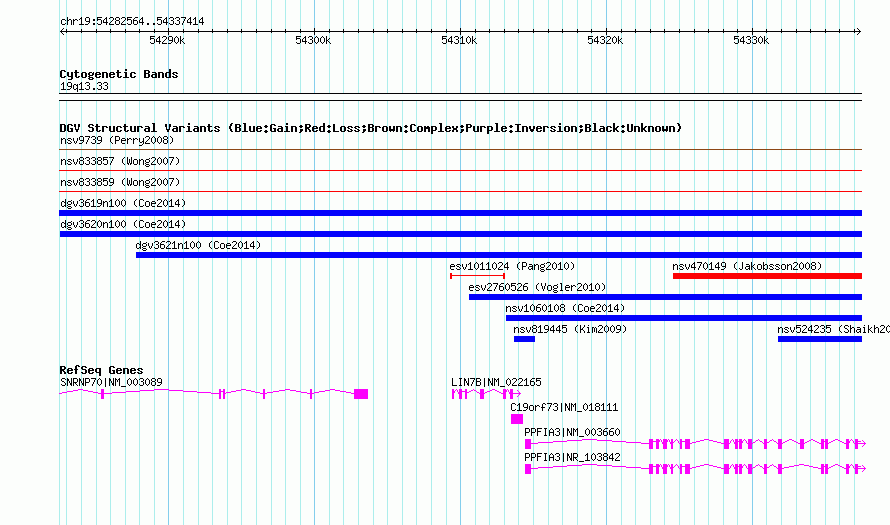Select the red loss line under nsv833857
The image size is (890, 525).
click(x=460, y=170)
